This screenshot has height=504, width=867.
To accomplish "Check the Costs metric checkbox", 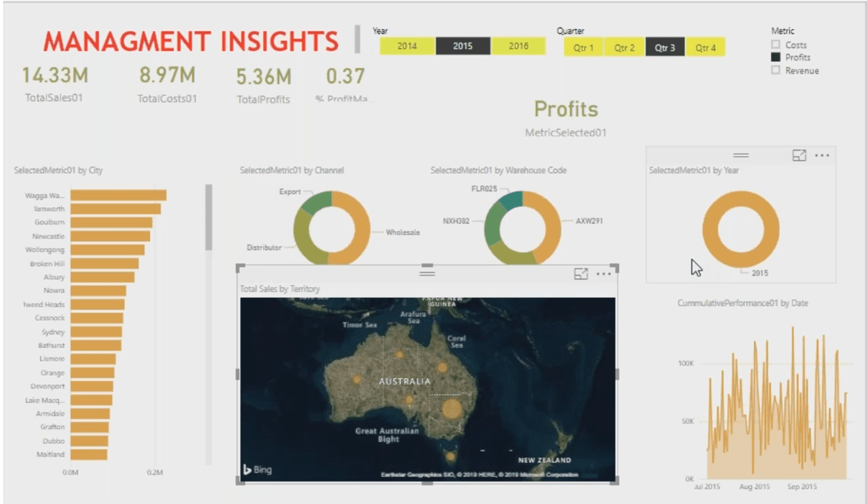I will click(776, 45).
